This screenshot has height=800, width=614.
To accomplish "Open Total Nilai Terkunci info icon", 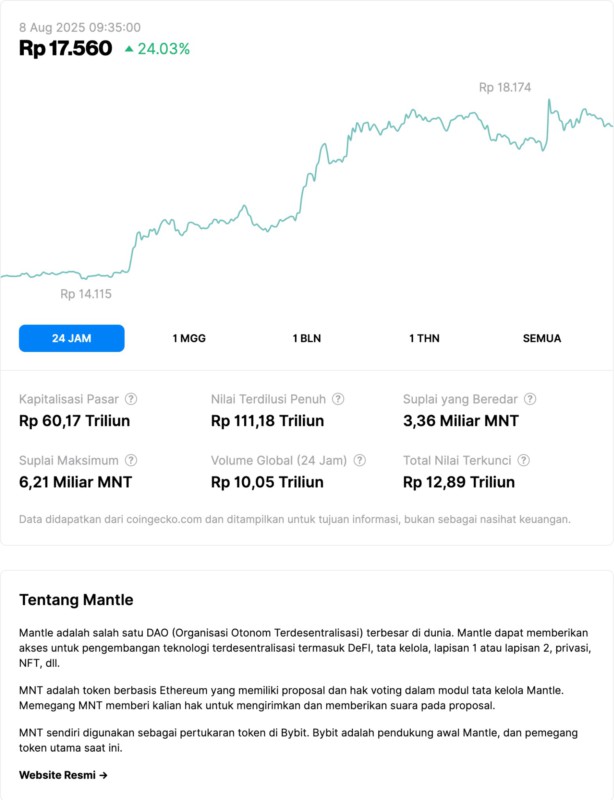I will point(524,461).
